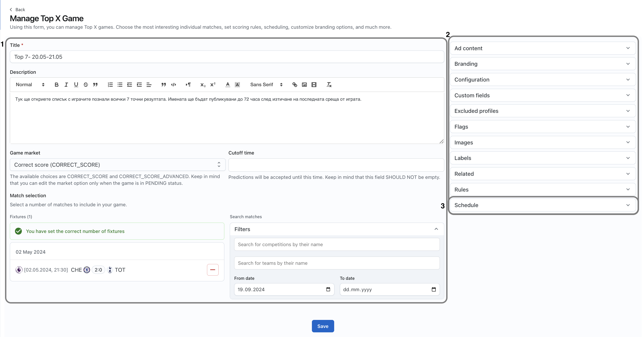Open the To date calendar picker
The width and height of the screenshot is (644, 337).
[434, 289]
